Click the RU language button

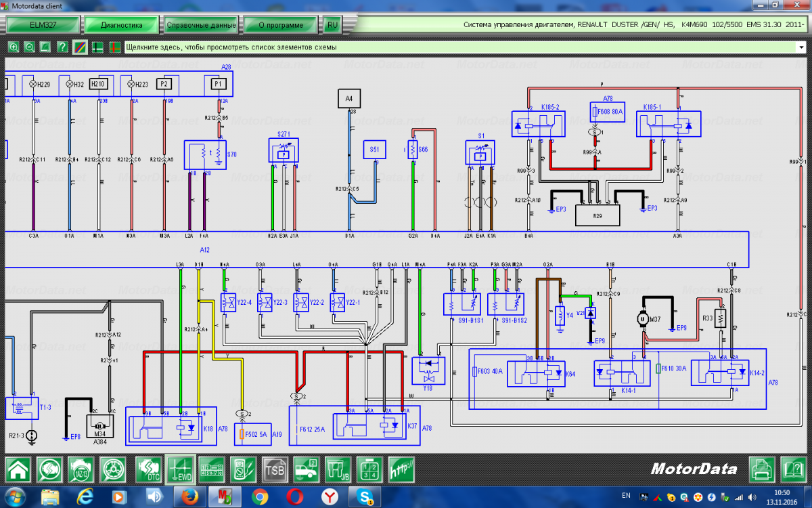pos(332,25)
